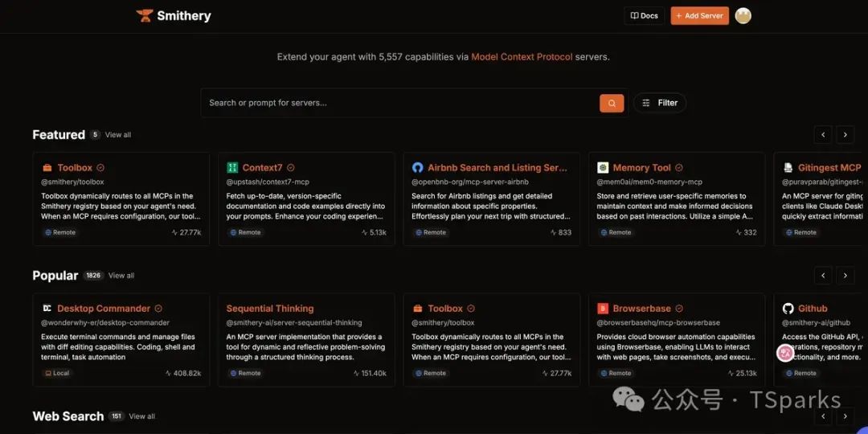The width and height of the screenshot is (868, 434).
Task: Click the Featured count badge 5
Action: coord(95,134)
